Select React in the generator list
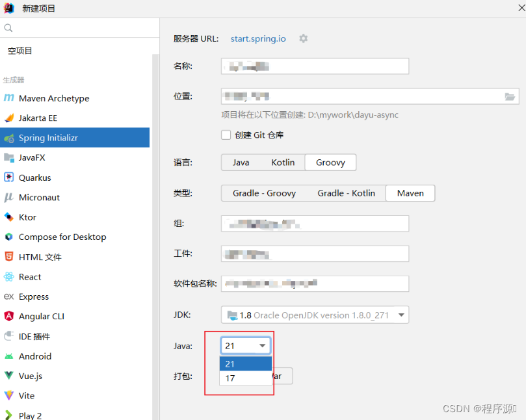 (x=75, y=277)
